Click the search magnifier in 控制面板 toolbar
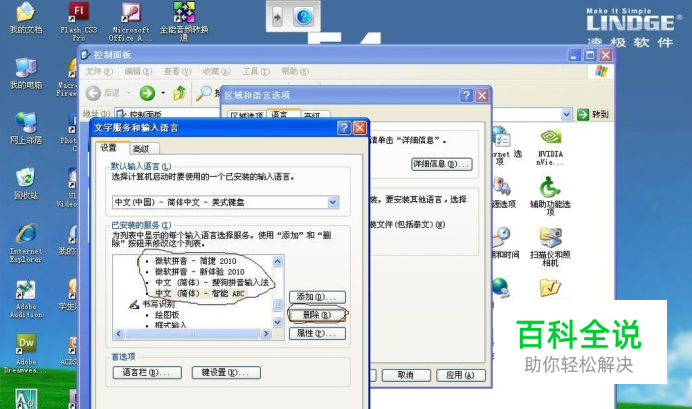This screenshot has width=692, height=409. [x=204, y=93]
